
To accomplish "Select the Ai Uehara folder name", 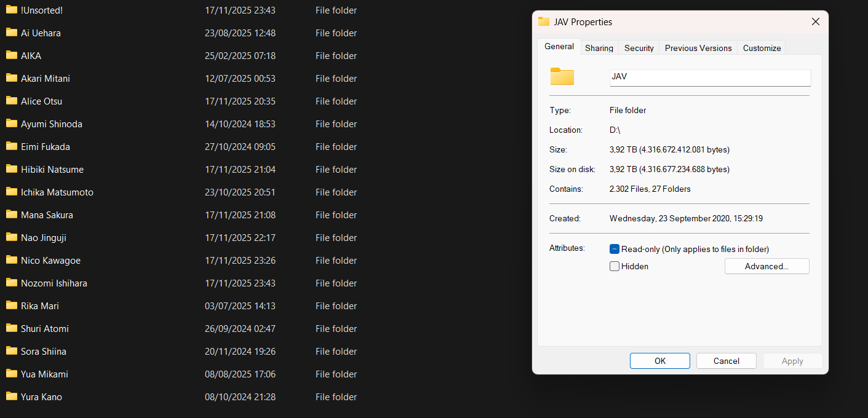I will pos(41,33).
